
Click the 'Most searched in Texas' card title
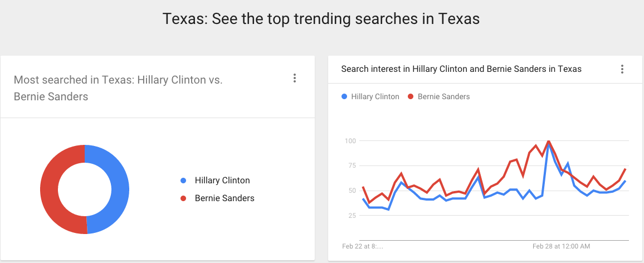118,88
